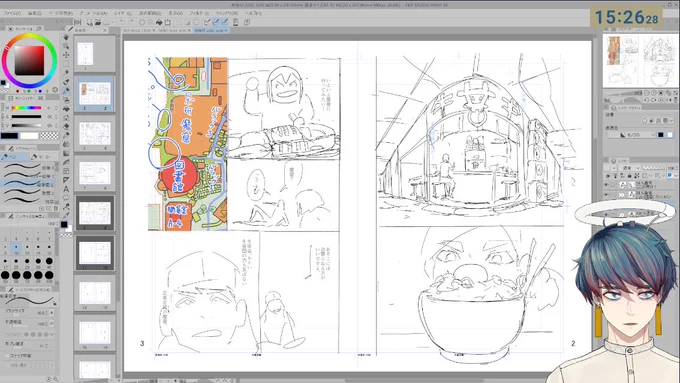This screenshot has height=383, width=680.
Task: Toggle Snap to special ruler in command bar
Action: click(x=216, y=22)
